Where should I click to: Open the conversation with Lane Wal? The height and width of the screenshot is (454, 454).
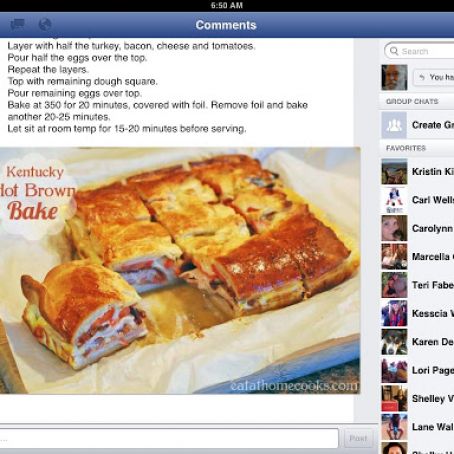pos(417,427)
